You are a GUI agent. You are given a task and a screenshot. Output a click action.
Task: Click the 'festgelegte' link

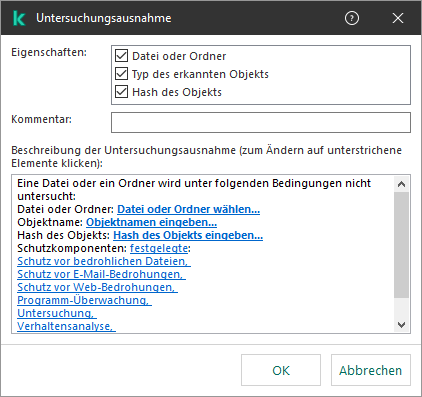[159, 248]
